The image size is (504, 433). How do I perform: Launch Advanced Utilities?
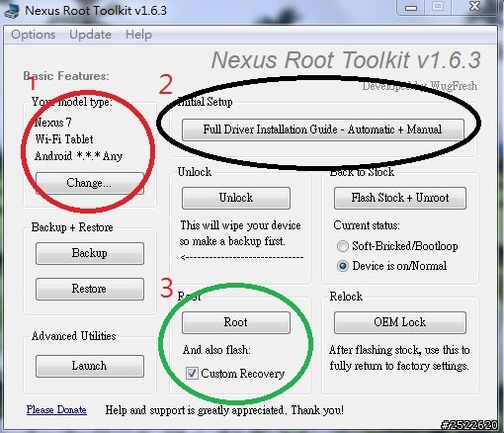point(90,366)
